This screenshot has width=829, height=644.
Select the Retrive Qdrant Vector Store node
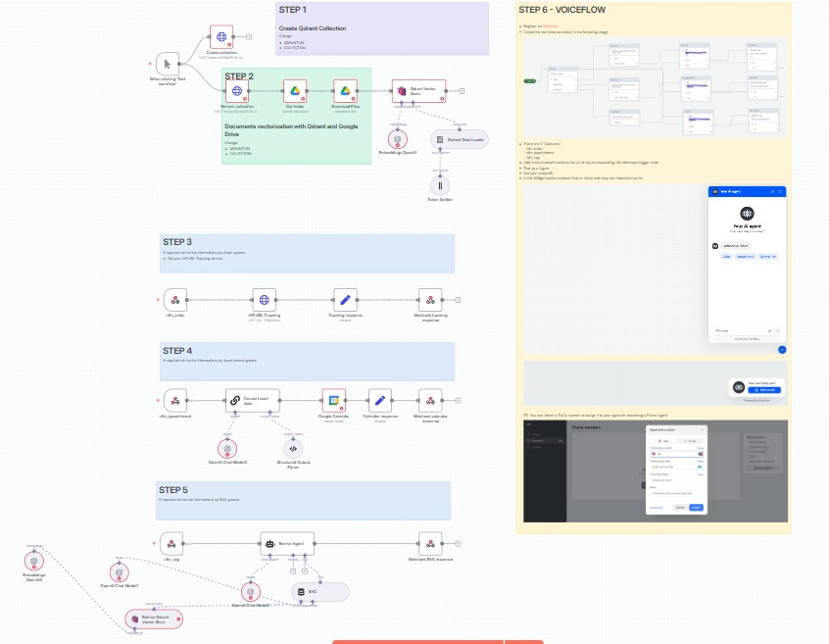153,619
